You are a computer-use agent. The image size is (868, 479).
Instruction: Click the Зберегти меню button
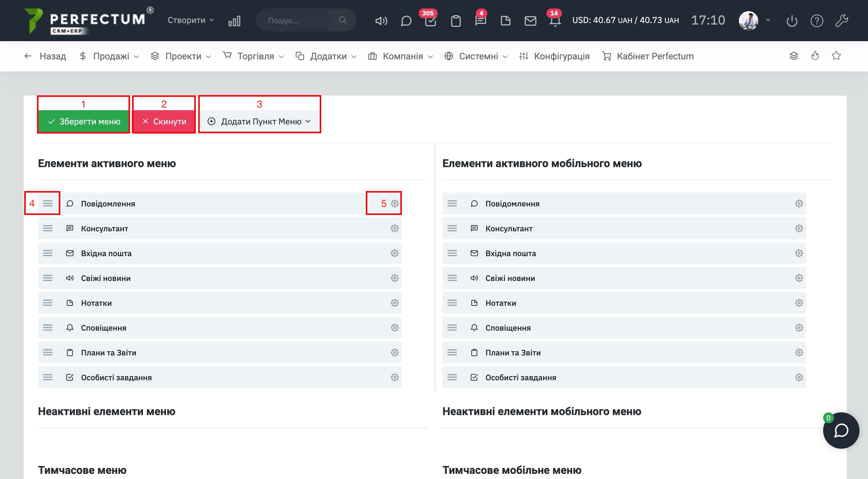point(84,121)
